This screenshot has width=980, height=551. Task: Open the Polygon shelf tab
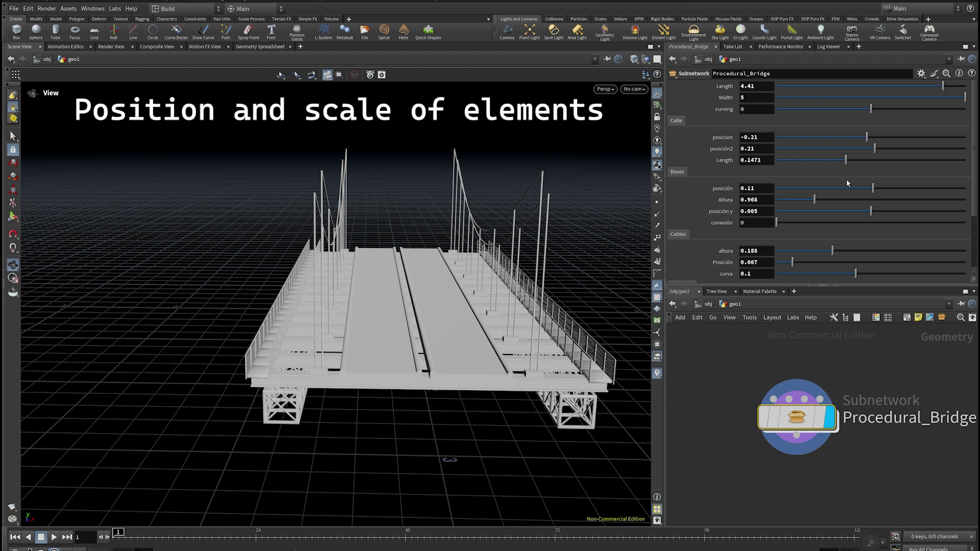pyautogui.click(x=77, y=19)
